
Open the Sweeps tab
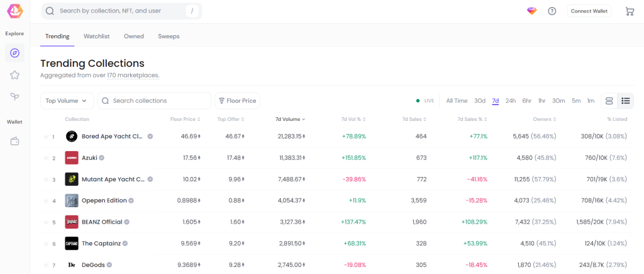point(169,37)
